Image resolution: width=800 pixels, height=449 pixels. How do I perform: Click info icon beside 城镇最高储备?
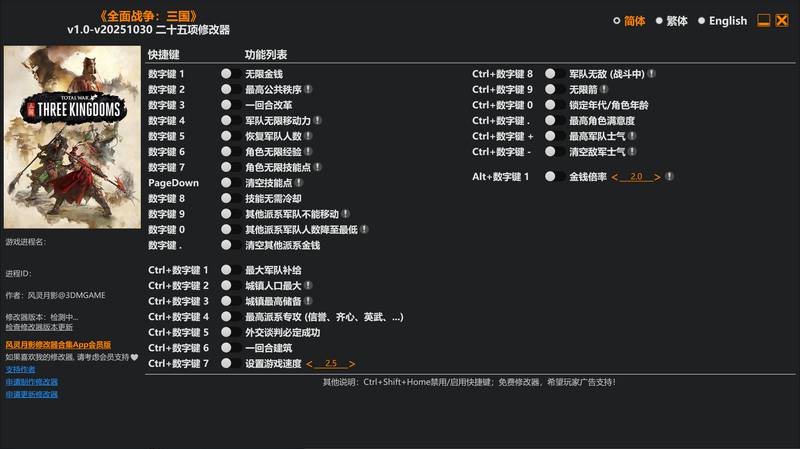308,301
